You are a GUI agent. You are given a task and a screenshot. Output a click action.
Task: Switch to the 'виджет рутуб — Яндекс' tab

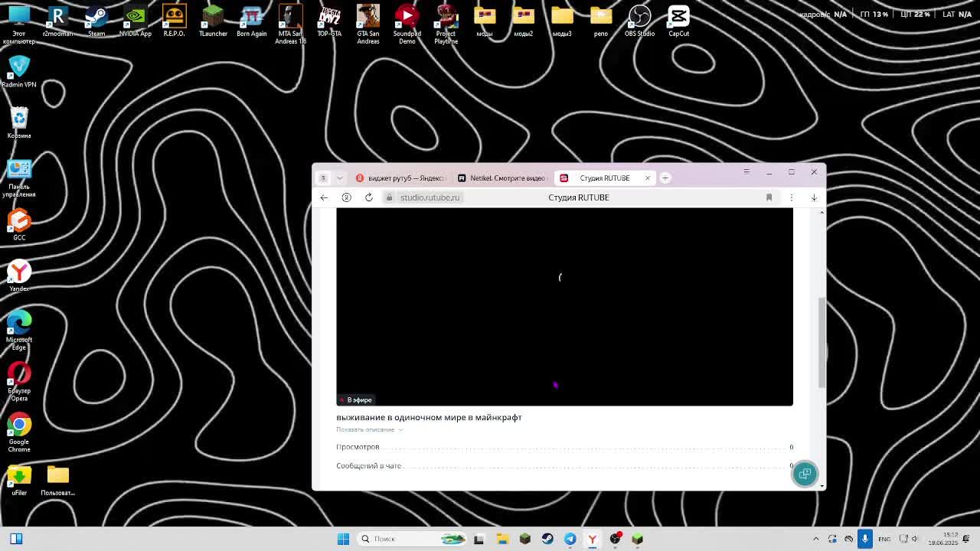point(400,178)
